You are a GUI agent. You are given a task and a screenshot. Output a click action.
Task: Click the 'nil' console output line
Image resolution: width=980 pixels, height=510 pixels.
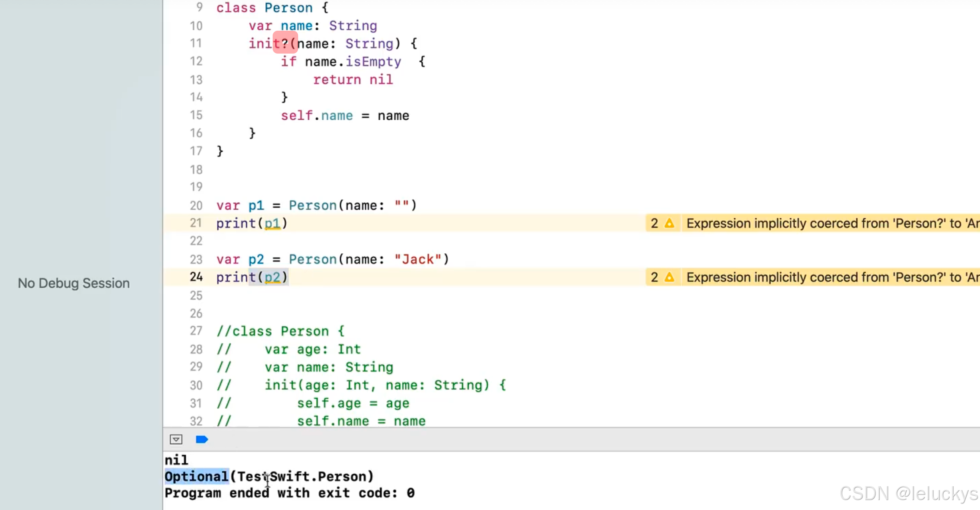point(176,460)
